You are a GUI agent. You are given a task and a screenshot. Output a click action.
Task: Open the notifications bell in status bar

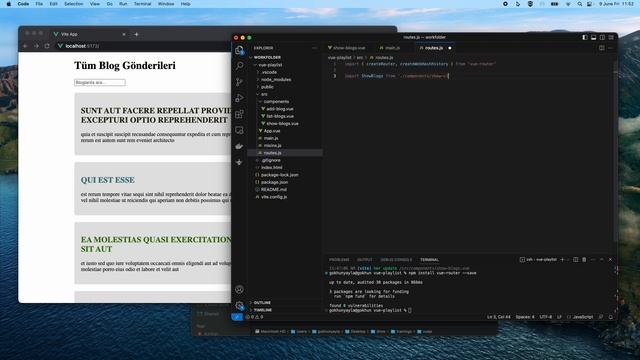point(611,317)
